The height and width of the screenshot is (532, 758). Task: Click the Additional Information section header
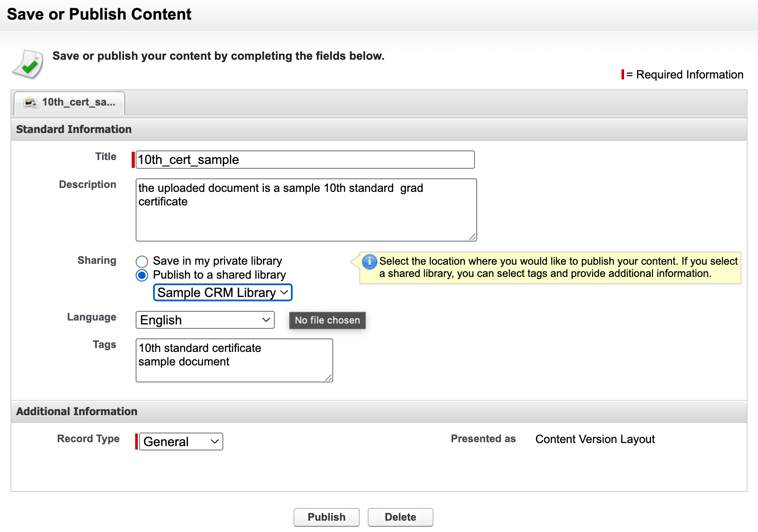click(x=76, y=411)
